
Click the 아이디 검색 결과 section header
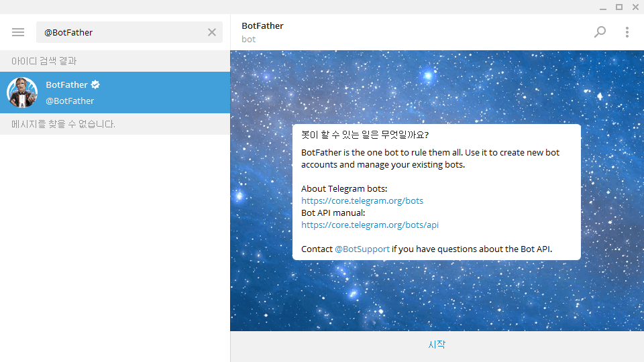44,61
